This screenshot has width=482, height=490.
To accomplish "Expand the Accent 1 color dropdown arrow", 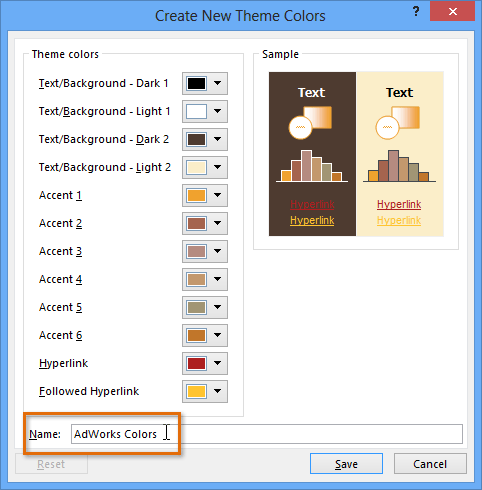I will (x=218, y=195).
